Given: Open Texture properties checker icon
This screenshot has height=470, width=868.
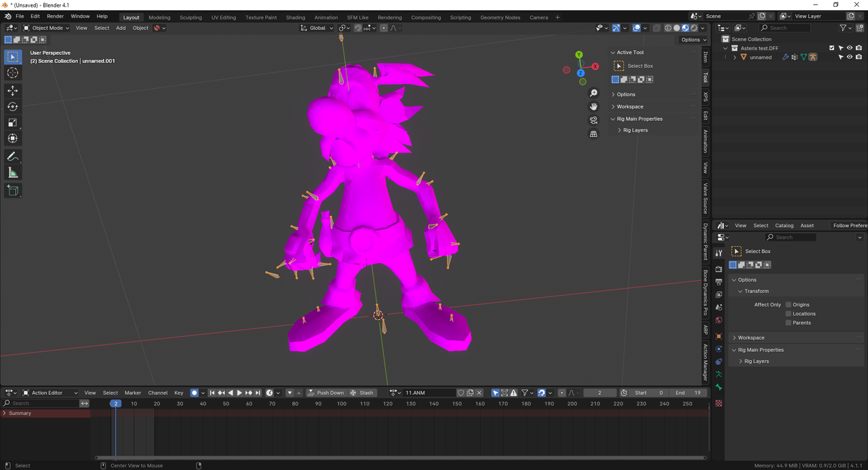Looking at the screenshot, I should (719, 403).
